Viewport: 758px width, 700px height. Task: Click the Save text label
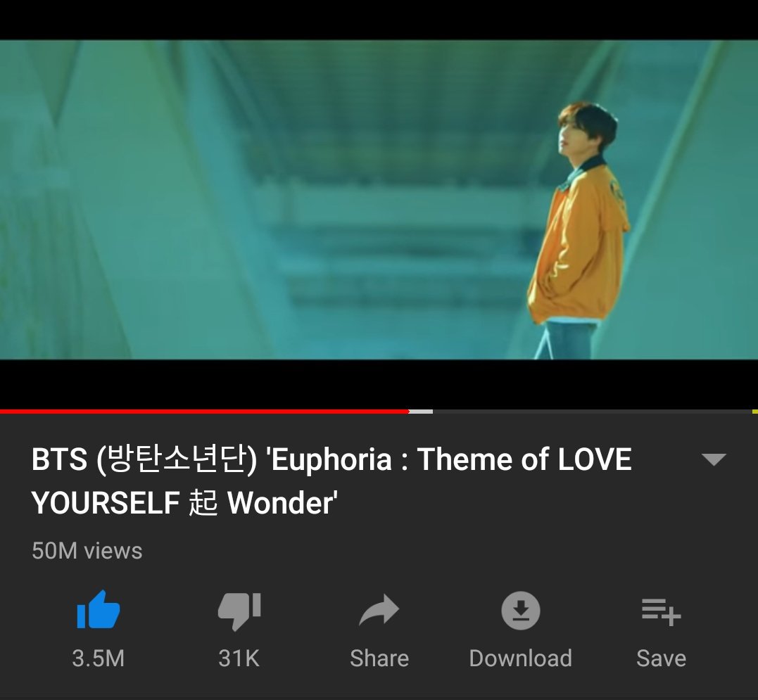click(x=662, y=658)
